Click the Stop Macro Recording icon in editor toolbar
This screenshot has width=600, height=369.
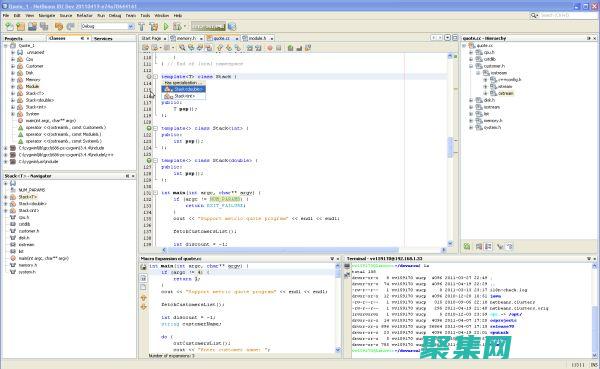click(279, 48)
